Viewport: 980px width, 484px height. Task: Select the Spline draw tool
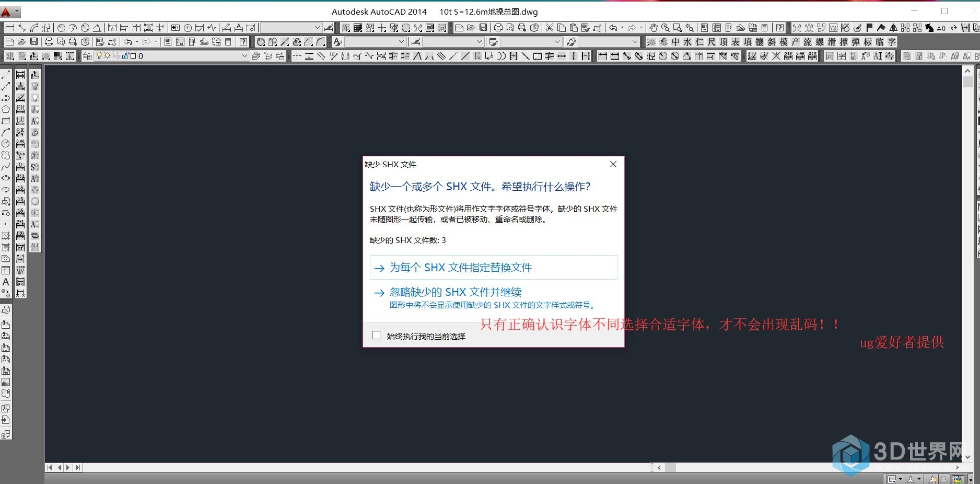6,167
